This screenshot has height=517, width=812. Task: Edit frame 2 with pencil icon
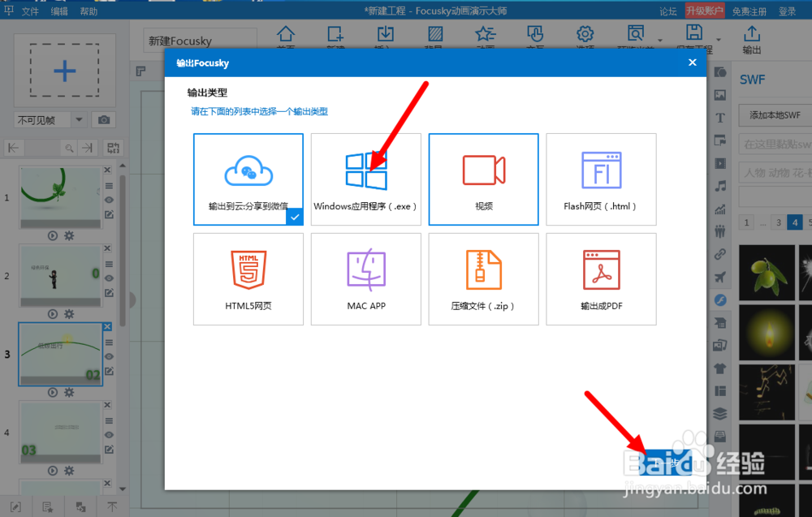pos(110,292)
